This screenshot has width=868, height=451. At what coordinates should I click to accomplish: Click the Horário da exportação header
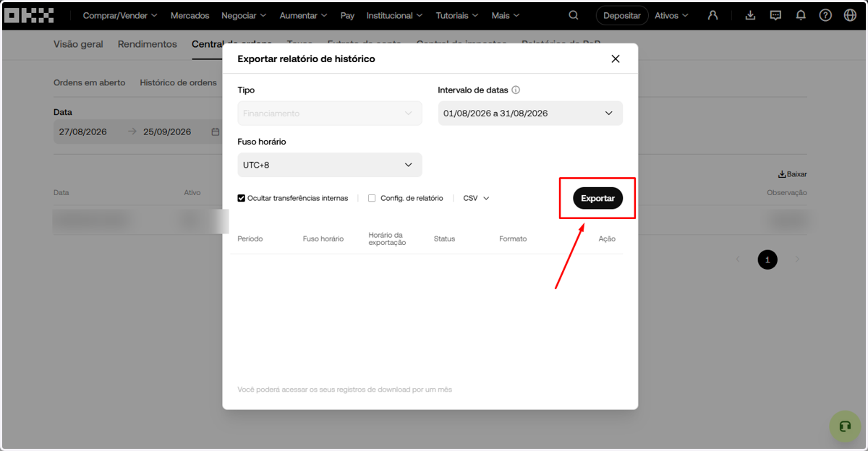pyautogui.click(x=387, y=239)
